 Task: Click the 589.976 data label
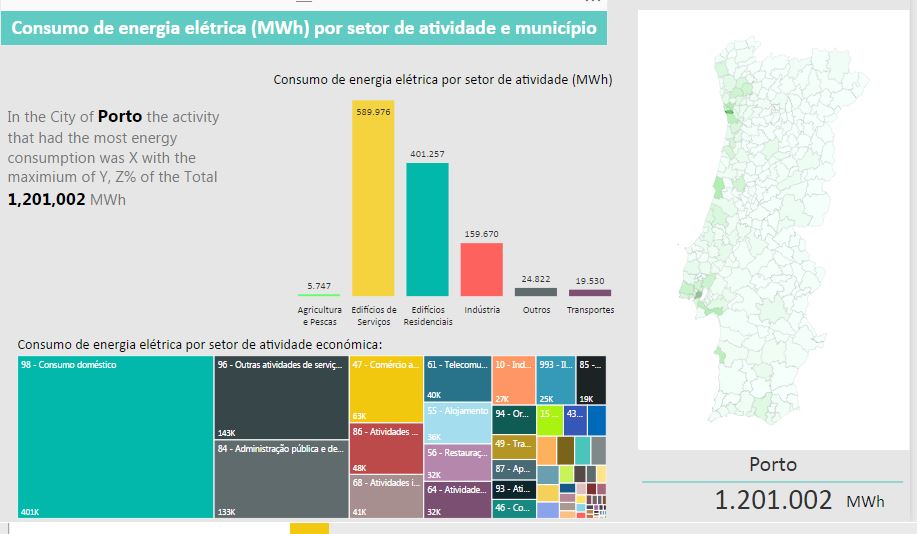pyautogui.click(x=373, y=112)
